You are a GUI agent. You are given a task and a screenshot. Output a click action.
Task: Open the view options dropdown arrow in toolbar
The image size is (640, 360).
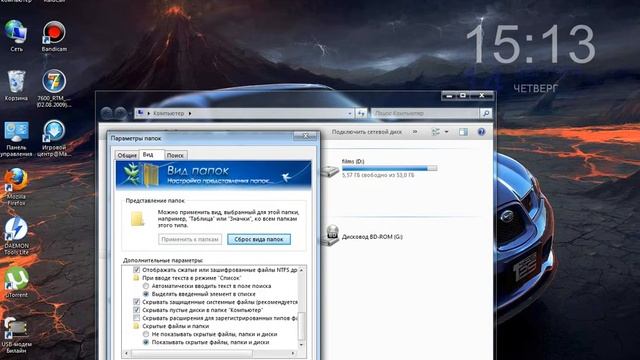(446, 132)
